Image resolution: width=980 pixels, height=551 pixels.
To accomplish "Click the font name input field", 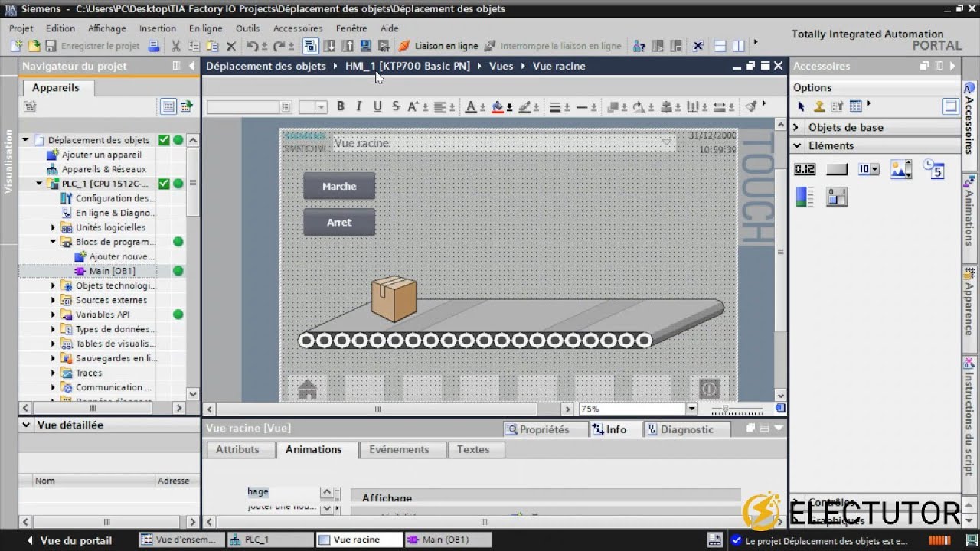I will pos(243,107).
